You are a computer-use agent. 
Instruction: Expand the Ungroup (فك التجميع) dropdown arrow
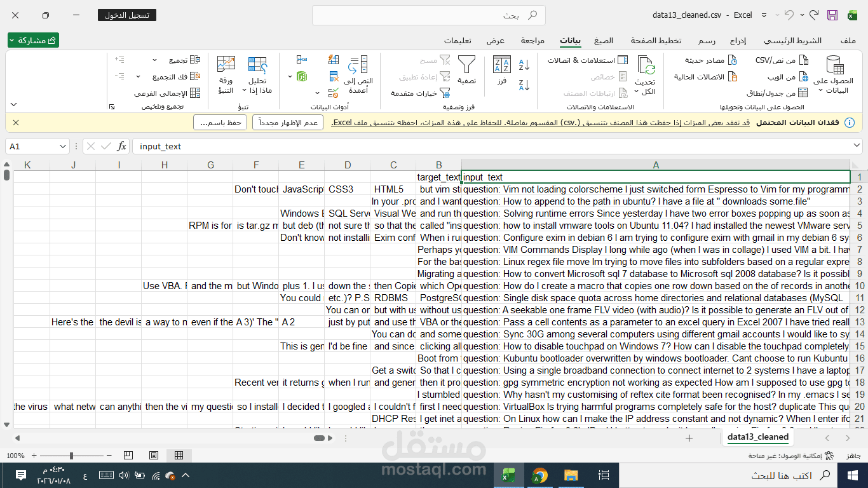coord(139,77)
